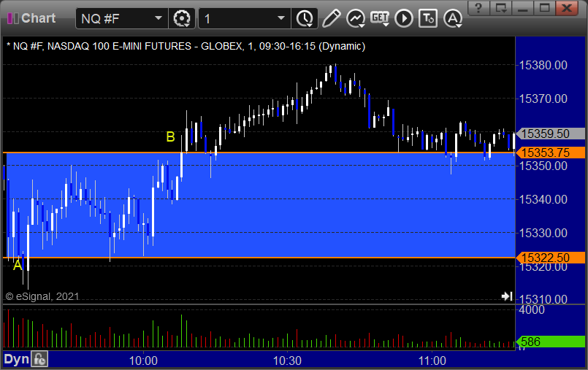
Task: Select the pencil drawing tool
Action: 331,18
